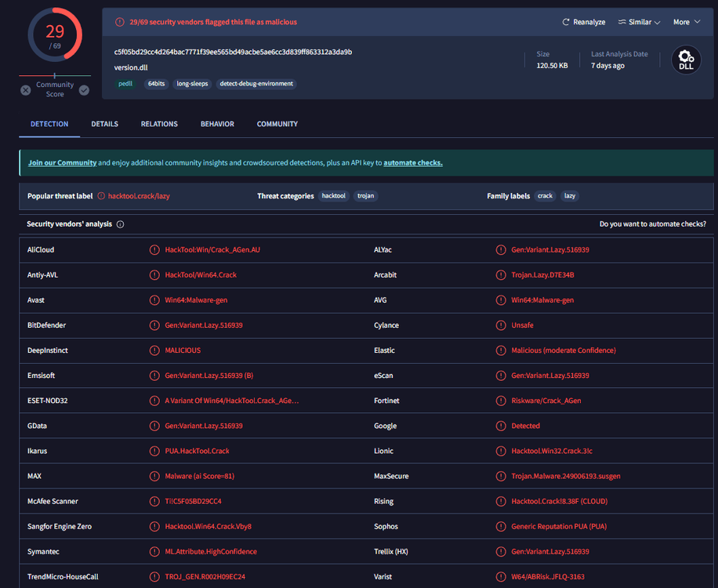This screenshot has width=718, height=588.
Task: Open the Behavior tab
Action: click(x=217, y=124)
